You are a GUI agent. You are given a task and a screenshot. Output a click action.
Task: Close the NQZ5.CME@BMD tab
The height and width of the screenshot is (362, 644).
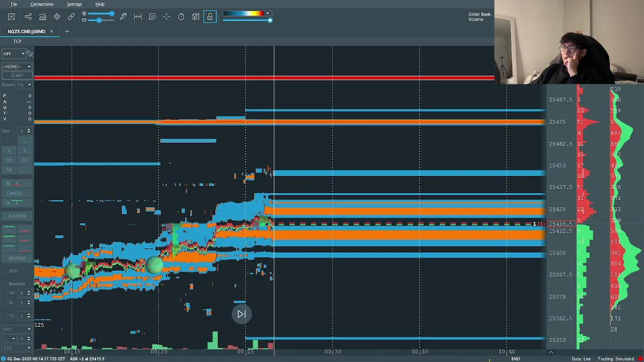click(x=51, y=31)
